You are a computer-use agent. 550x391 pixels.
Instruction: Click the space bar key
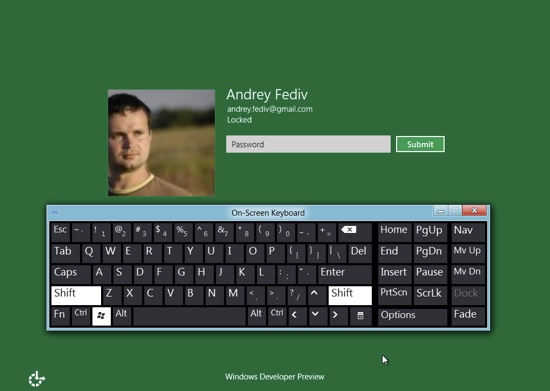click(189, 316)
